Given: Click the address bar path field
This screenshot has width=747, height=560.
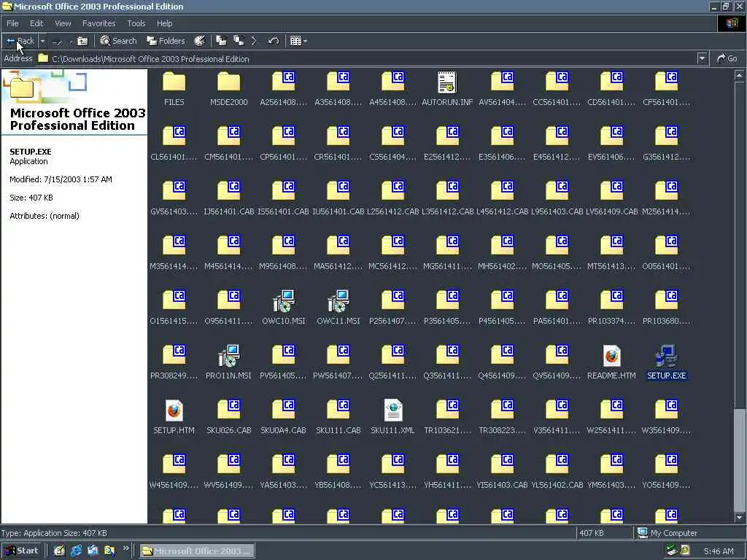Looking at the screenshot, I should click(x=367, y=58).
